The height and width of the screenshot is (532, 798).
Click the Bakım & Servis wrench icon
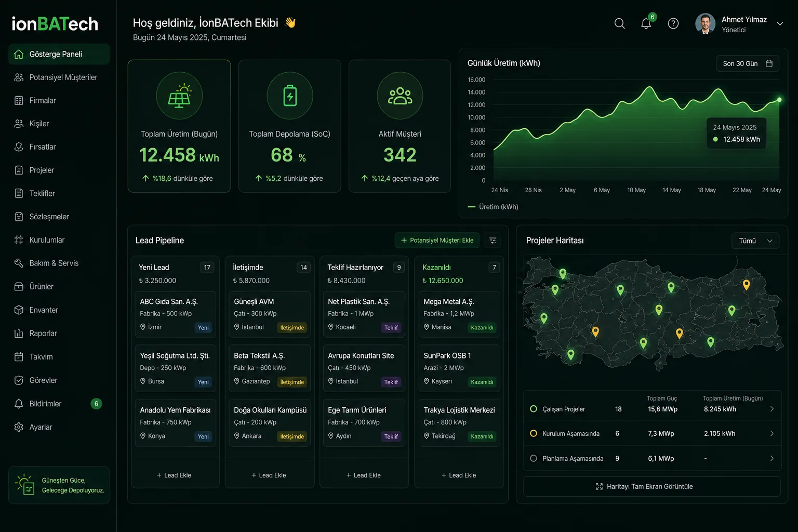19,263
